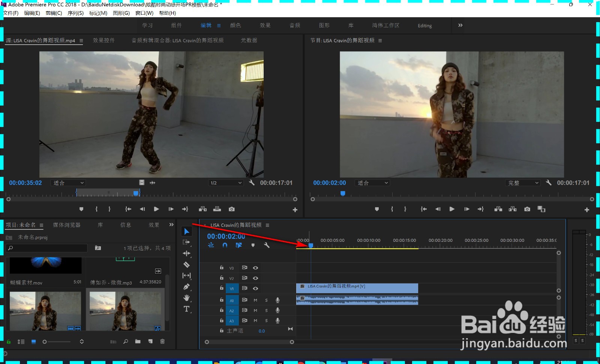The height and width of the screenshot is (364, 600).
Task: Open the 序列(S) menu
Action: click(x=75, y=13)
